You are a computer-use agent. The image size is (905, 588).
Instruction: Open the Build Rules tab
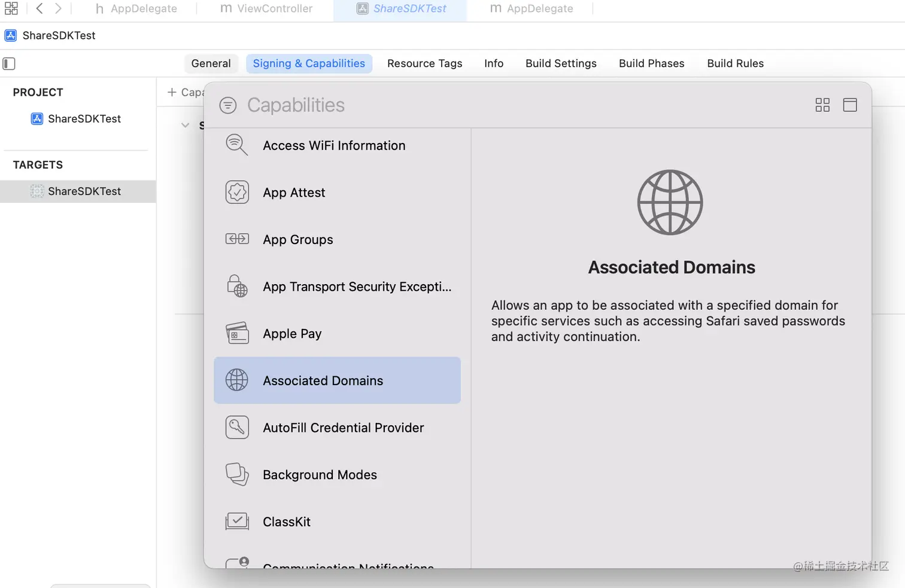(x=735, y=63)
